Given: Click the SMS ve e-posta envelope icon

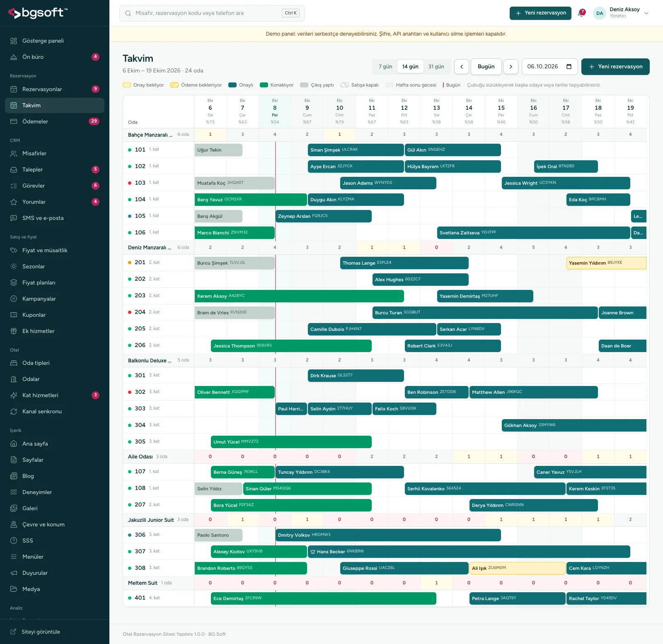Looking at the screenshot, I should tap(14, 218).
